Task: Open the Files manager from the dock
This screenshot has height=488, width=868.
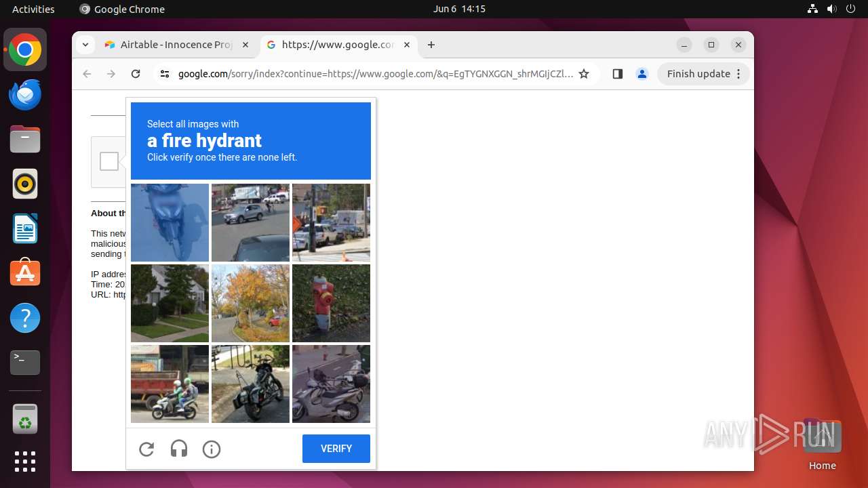Action: click(x=25, y=139)
